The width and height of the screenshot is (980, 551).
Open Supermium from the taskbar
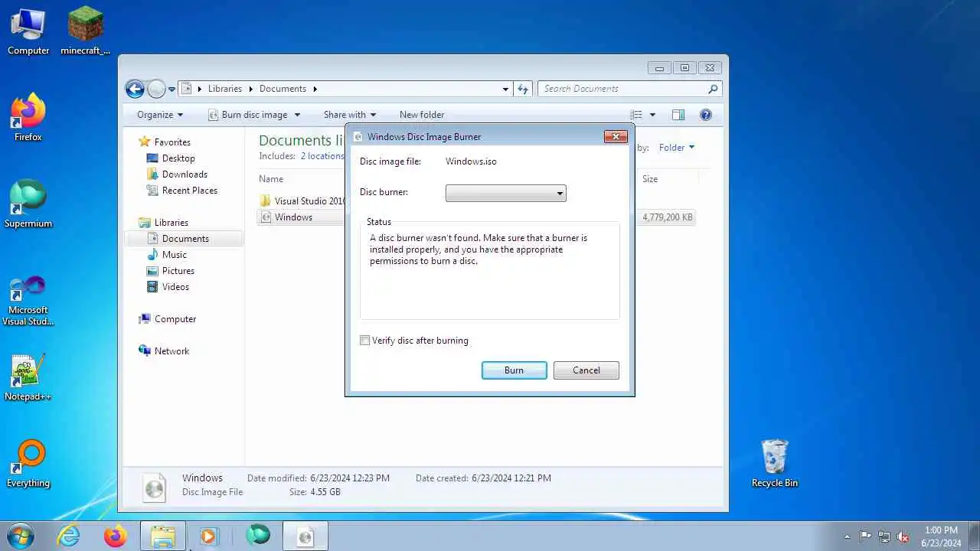pos(258,536)
